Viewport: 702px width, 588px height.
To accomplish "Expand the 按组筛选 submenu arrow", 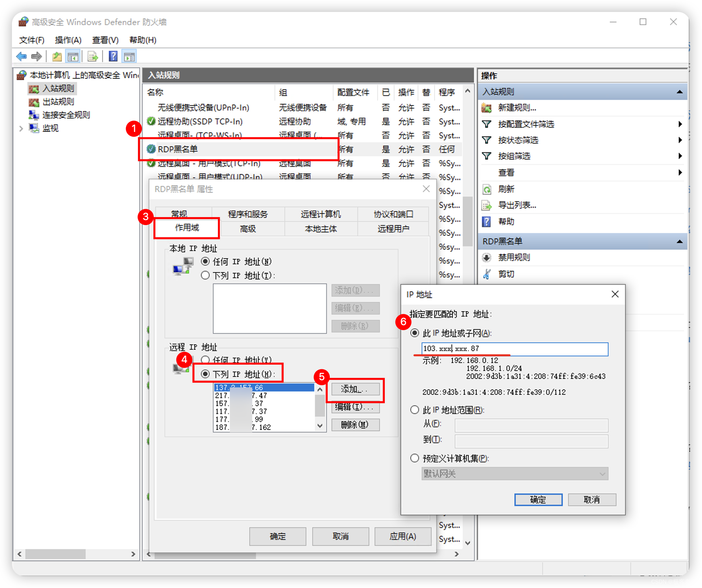I will click(680, 156).
